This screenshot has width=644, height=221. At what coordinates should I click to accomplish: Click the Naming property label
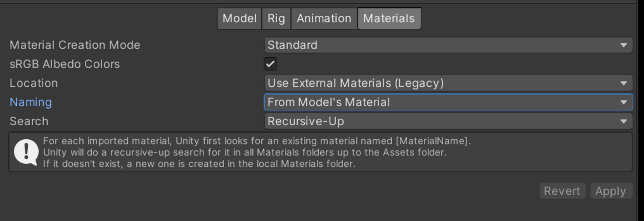(x=31, y=102)
